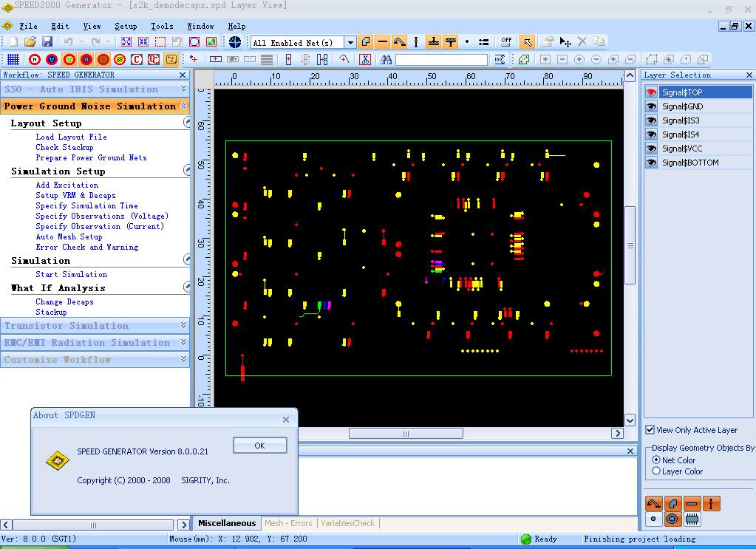Click the OFF icon in top toolbar
756x549 pixels.
coord(505,42)
